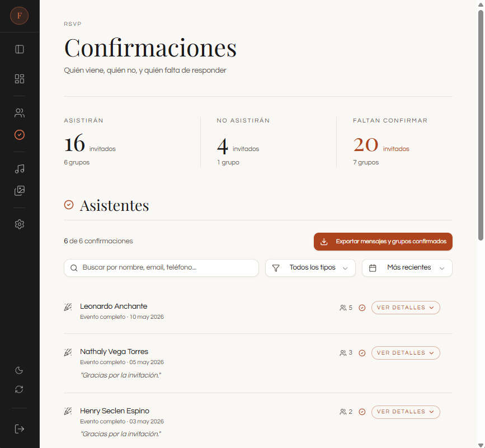Viewport: 485px width, 448px height.
Task: Click the 16 invitados attending stat
Action: point(90,144)
